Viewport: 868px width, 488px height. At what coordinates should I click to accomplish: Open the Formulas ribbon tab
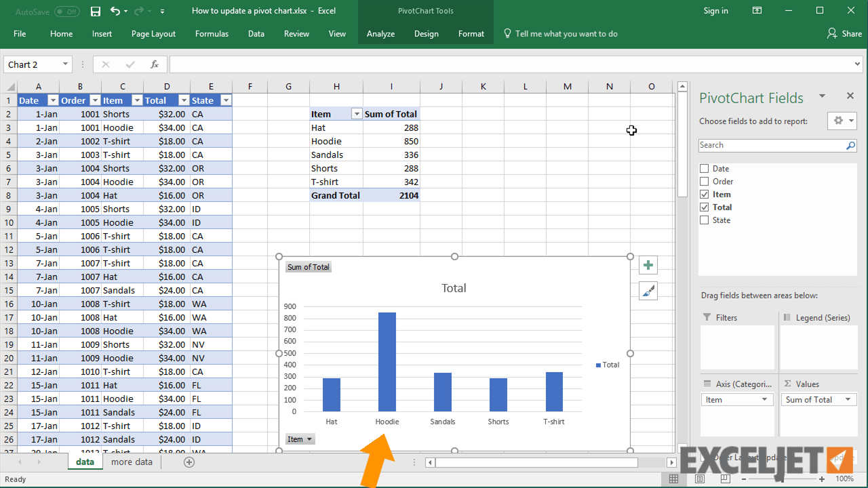click(x=212, y=33)
